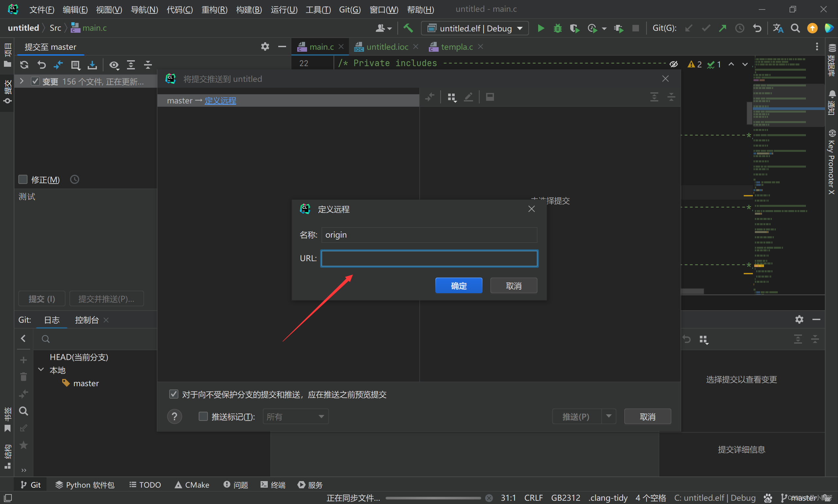Toggle the Amend (修正) checkbox
Viewport: 838px width, 504px height.
click(23, 179)
